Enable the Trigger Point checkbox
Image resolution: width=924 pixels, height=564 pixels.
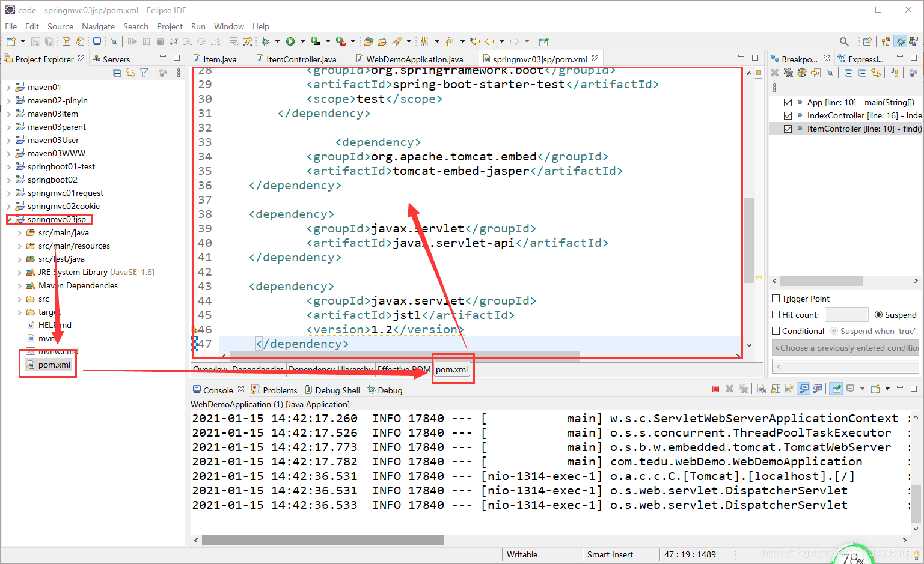click(776, 299)
